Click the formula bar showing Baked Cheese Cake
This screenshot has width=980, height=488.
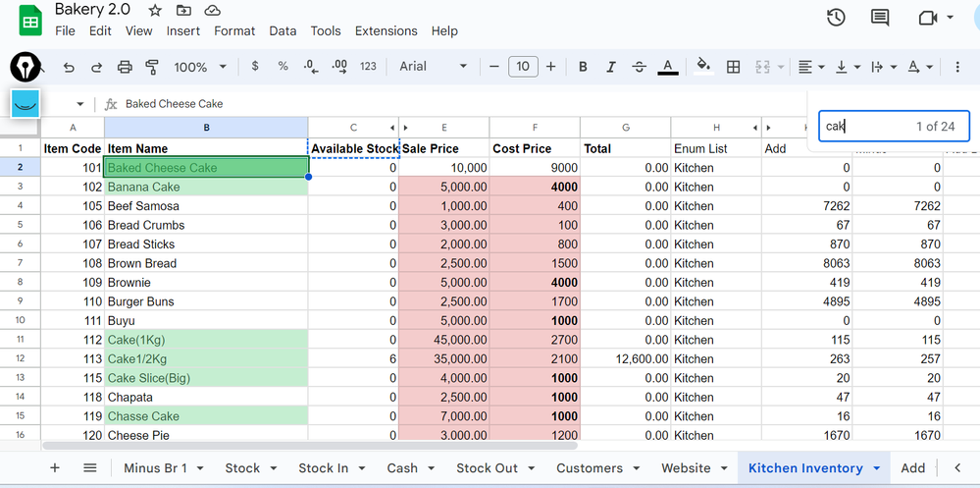click(462, 104)
